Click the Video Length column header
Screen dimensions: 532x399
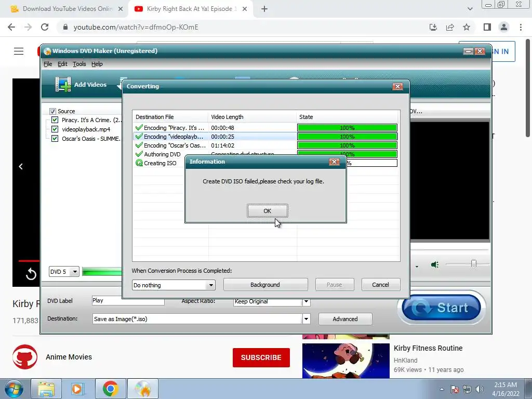252,117
